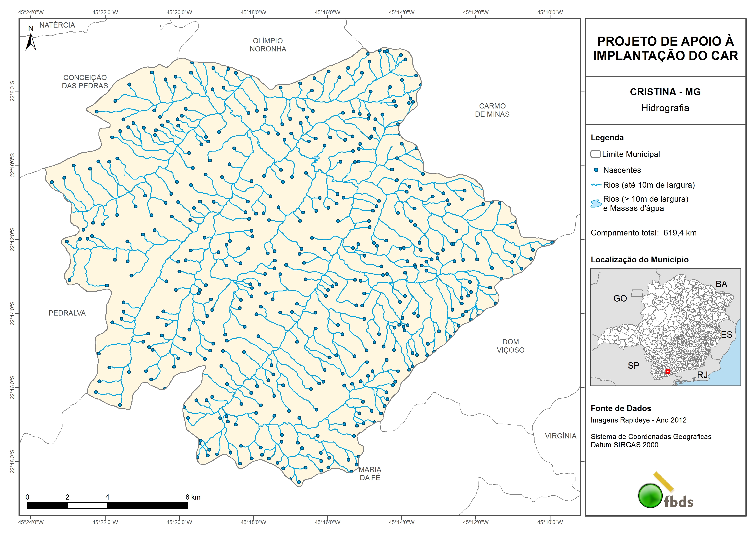Viewport: 756px width, 534px height.
Task: Click the Nascentes blue dot legend symbol
Action: pos(596,170)
